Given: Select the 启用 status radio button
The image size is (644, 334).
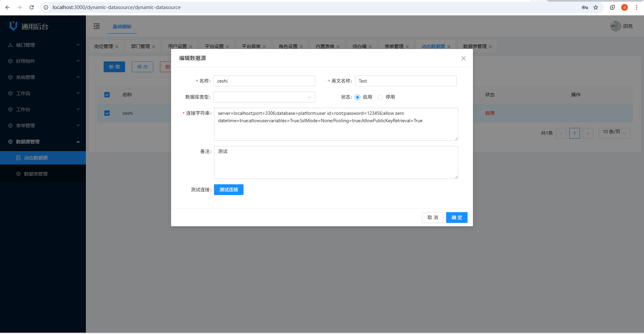Looking at the screenshot, I should [358, 97].
